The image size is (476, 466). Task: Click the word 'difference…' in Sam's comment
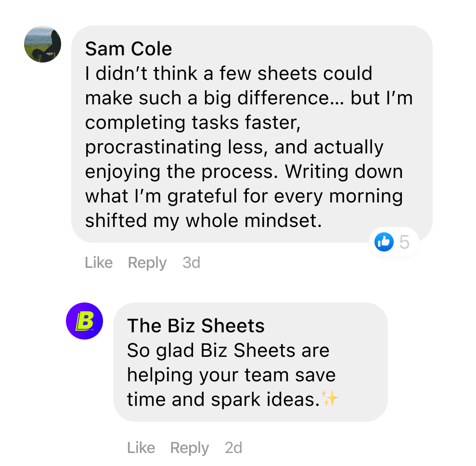[291, 98]
